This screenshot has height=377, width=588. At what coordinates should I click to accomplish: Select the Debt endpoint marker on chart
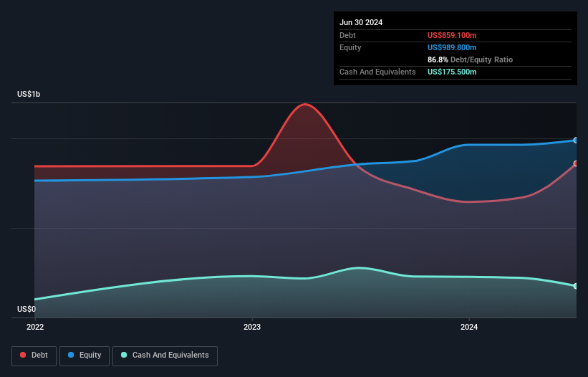tap(576, 164)
